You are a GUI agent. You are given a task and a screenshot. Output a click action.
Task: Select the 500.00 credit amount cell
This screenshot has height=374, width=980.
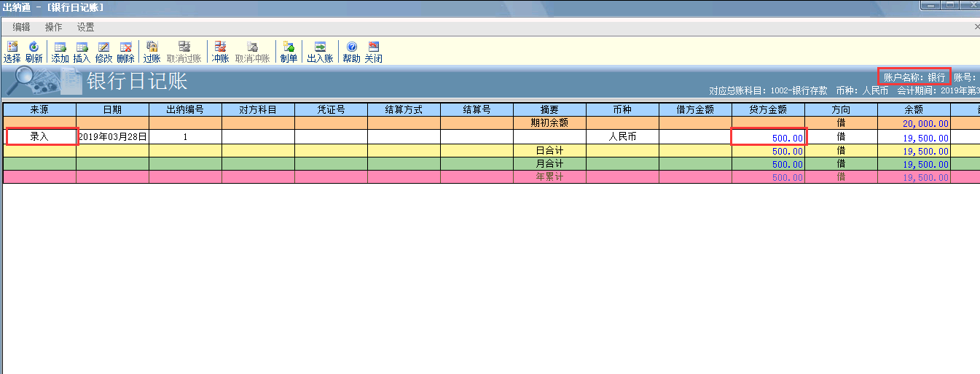[x=769, y=138]
